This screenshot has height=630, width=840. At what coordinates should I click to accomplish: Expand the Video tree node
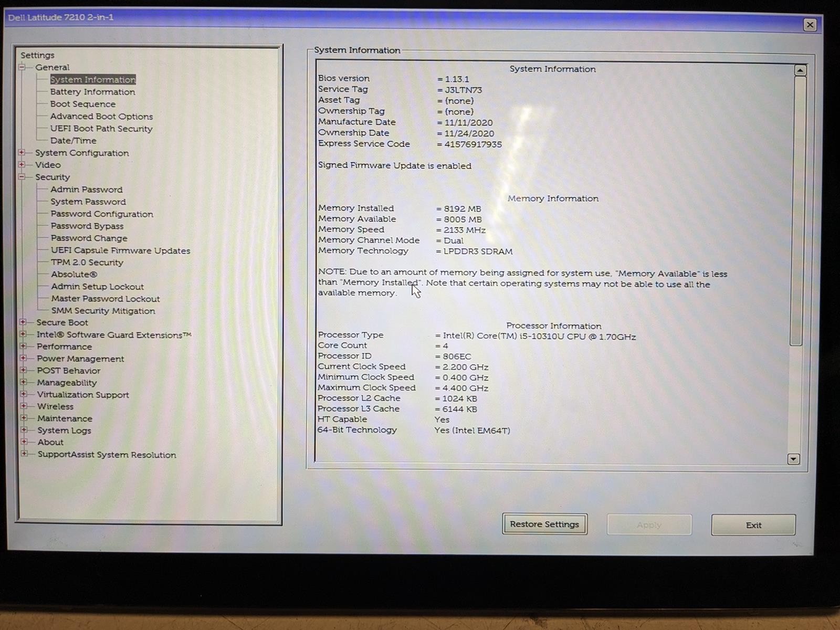point(22,165)
